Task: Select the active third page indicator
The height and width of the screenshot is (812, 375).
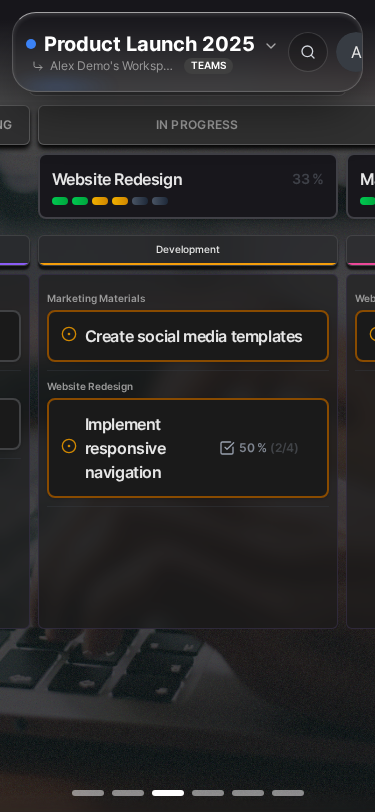Action: click(x=168, y=793)
